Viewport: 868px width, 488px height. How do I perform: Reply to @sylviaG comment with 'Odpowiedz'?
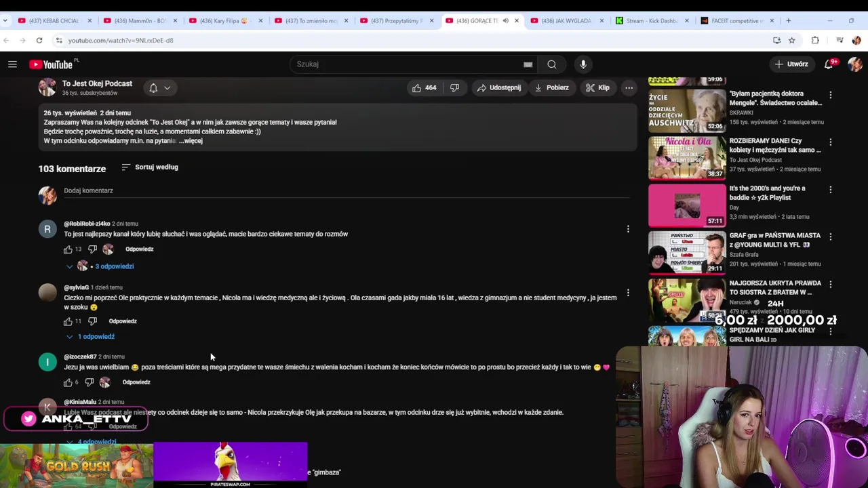(123, 321)
